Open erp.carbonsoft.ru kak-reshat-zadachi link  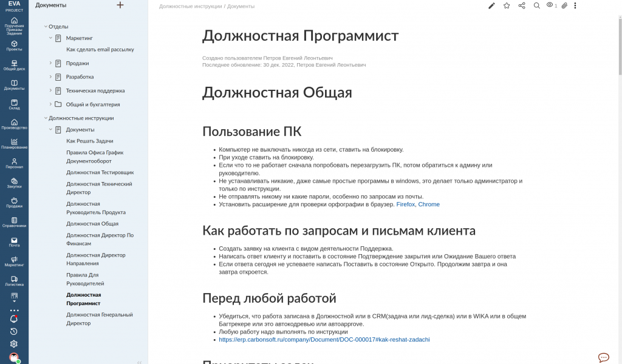coord(324,340)
